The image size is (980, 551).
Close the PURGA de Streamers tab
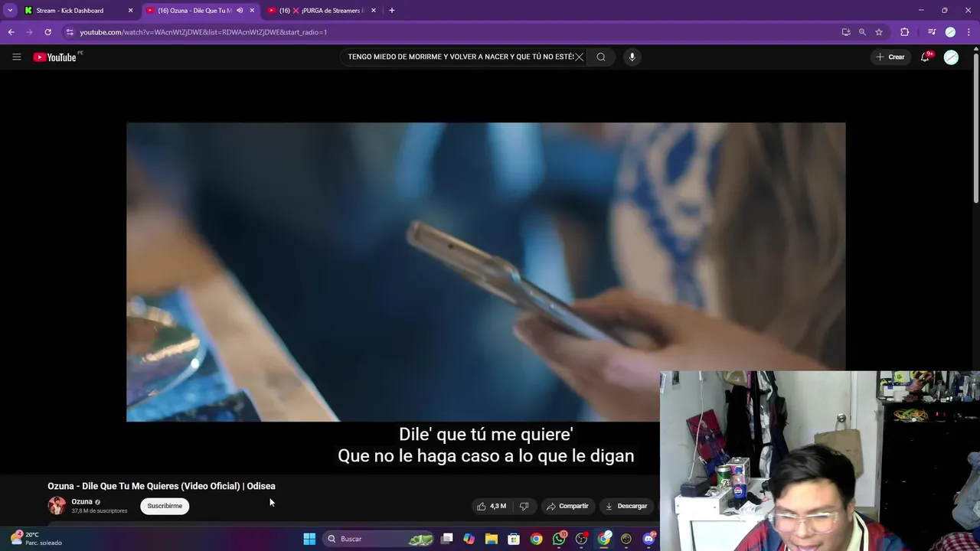pos(374,11)
